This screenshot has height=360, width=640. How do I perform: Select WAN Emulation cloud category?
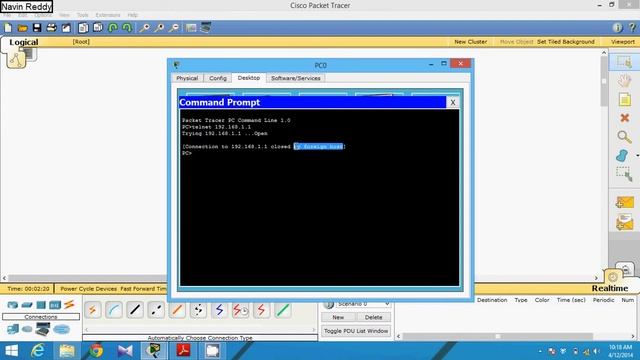point(27,329)
